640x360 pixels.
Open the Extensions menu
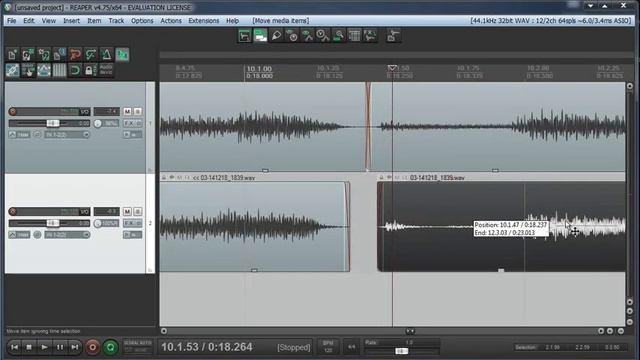204,20
